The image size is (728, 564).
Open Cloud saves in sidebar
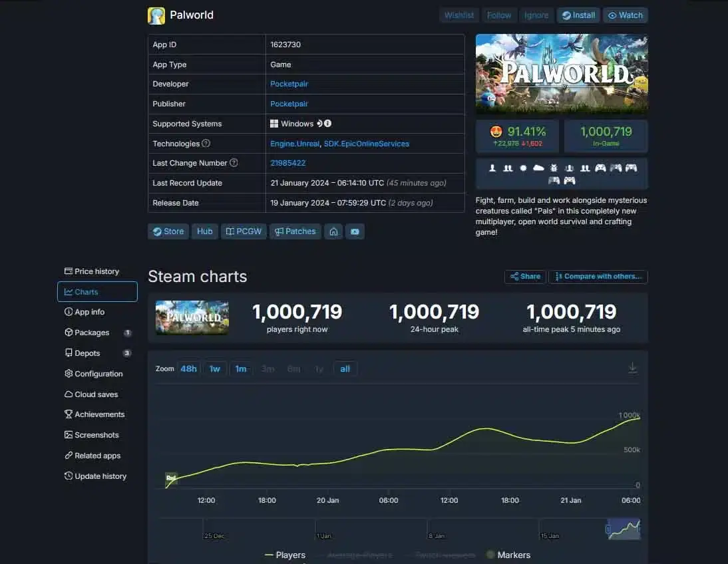[91, 394]
